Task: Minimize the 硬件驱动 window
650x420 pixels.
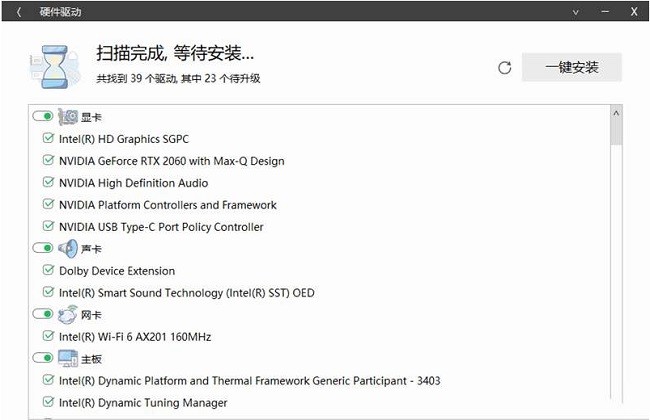Action: [x=605, y=12]
